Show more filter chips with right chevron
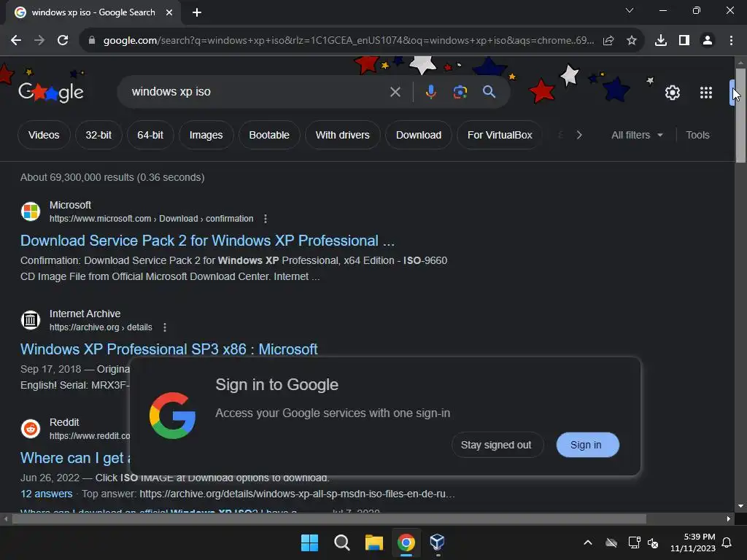Viewport: 747px width, 560px height. (x=579, y=135)
